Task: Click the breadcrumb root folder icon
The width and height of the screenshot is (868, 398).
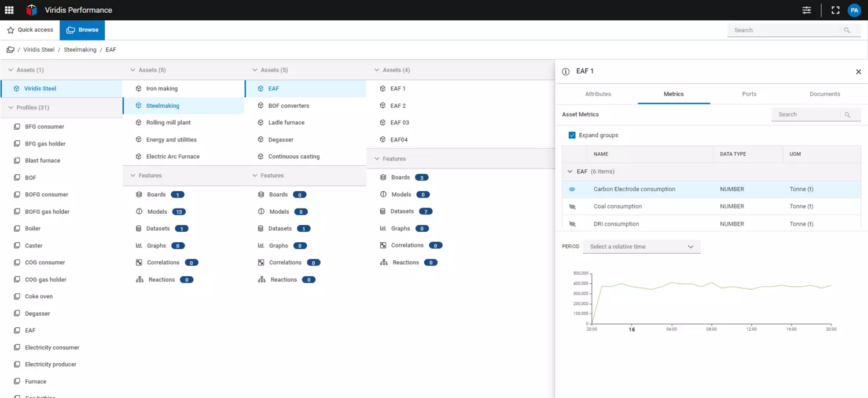Action: point(10,50)
